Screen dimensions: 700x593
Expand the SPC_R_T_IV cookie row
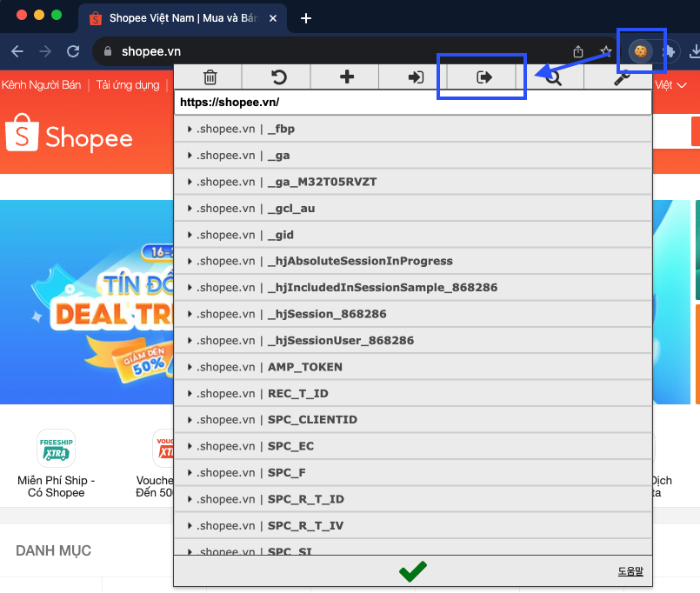(413, 525)
